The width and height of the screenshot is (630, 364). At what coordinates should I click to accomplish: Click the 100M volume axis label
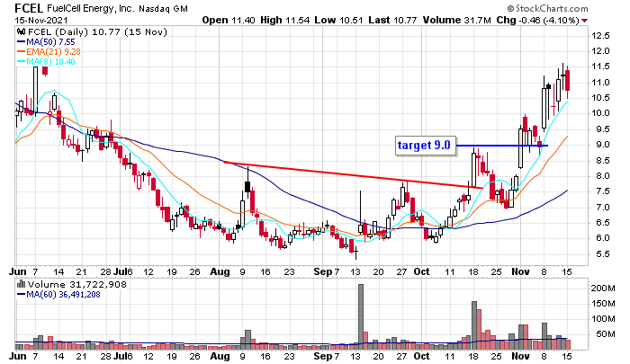pyautogui.click(x=603, y=319)
